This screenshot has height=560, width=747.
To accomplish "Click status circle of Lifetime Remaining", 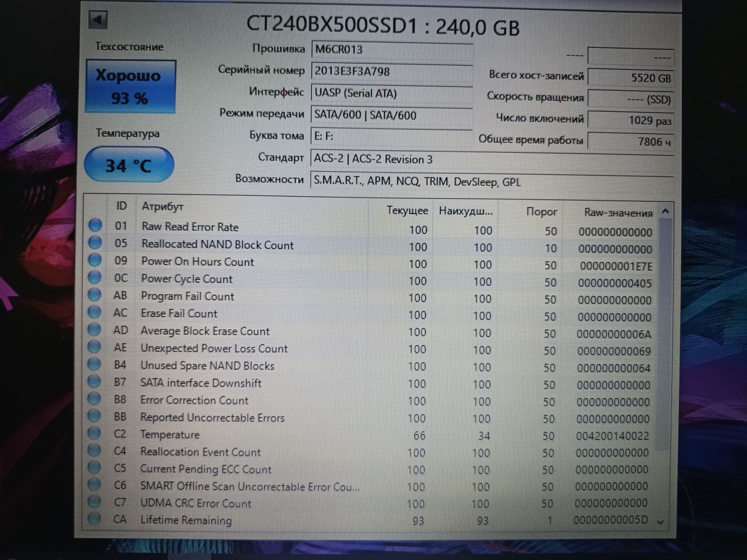I will click(x=94, y=518).
